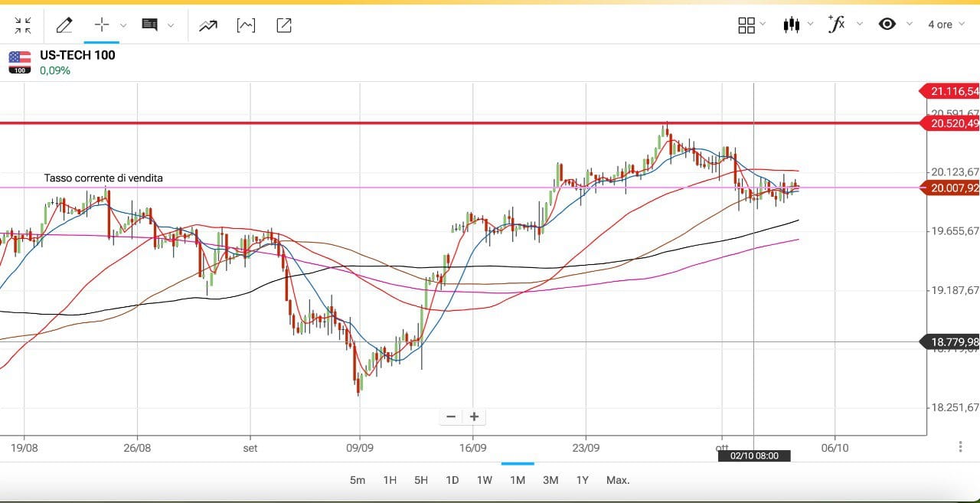Viewport: 980px width, 503px height.
Task: Open the fx indicators function button
Action: click(837, 24)
